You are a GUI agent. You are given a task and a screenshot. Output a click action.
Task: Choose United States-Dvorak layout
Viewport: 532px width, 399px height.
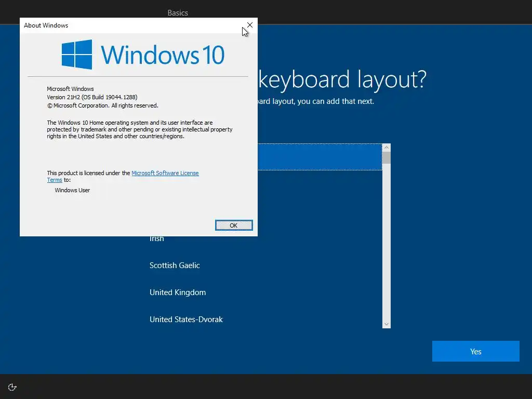(187, 320)
